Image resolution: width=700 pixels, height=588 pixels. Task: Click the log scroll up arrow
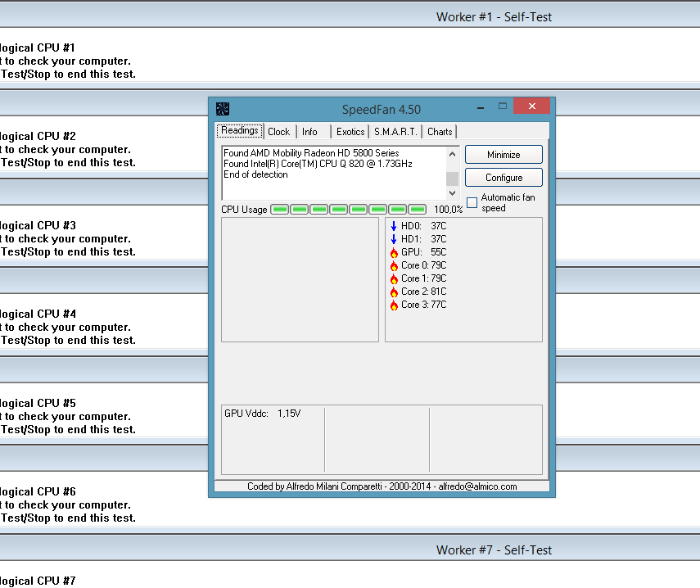[452, 154]
